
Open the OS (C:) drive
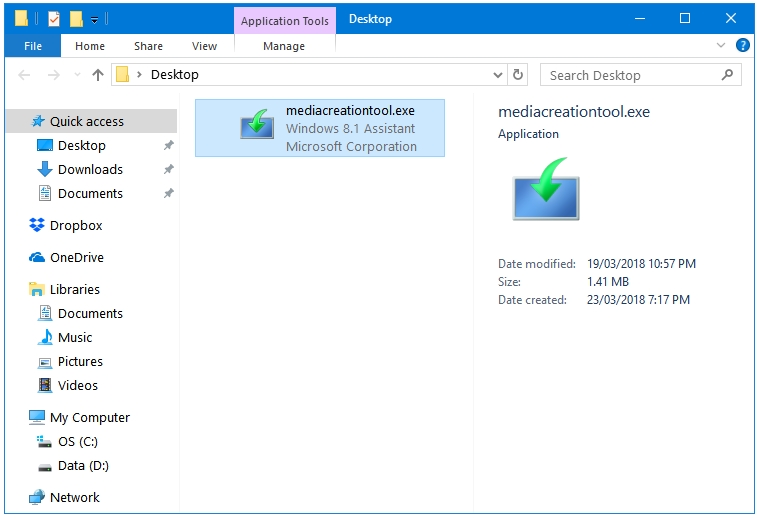click(77, 442)
